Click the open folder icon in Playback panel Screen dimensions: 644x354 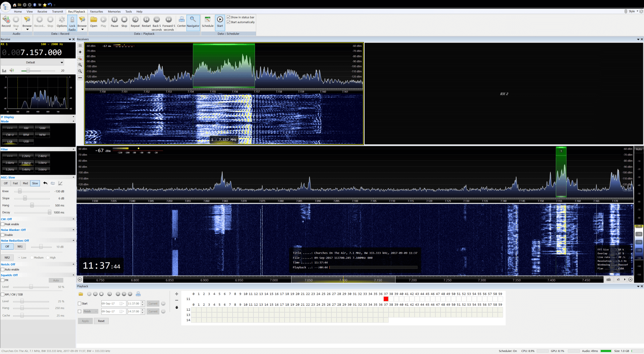point(81,294)
